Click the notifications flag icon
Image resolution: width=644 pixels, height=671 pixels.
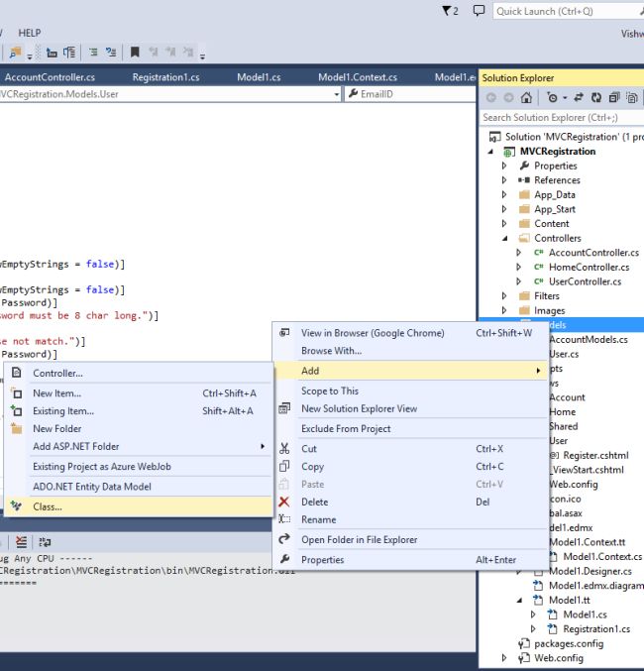(x=447, y=11)
